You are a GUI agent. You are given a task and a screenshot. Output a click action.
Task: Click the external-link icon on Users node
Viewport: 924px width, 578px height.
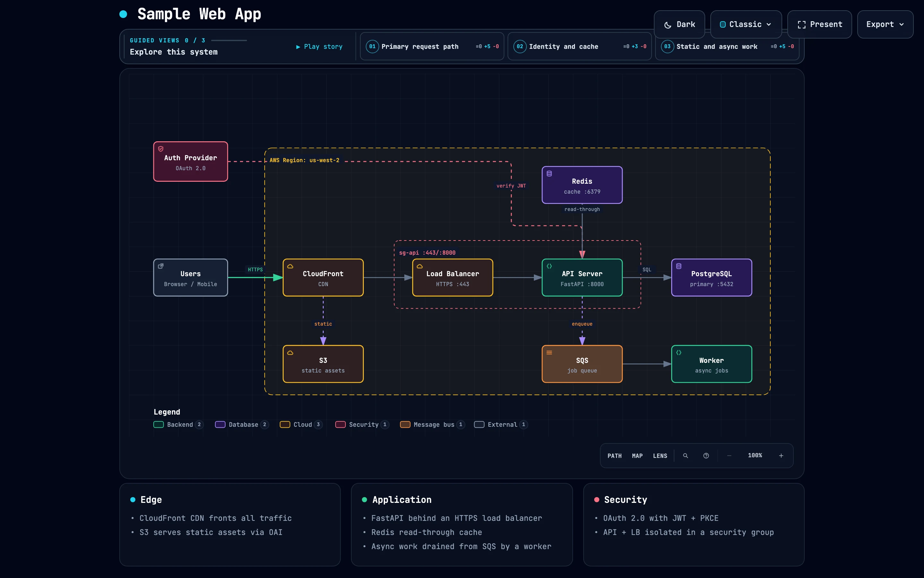pos(161,266)
